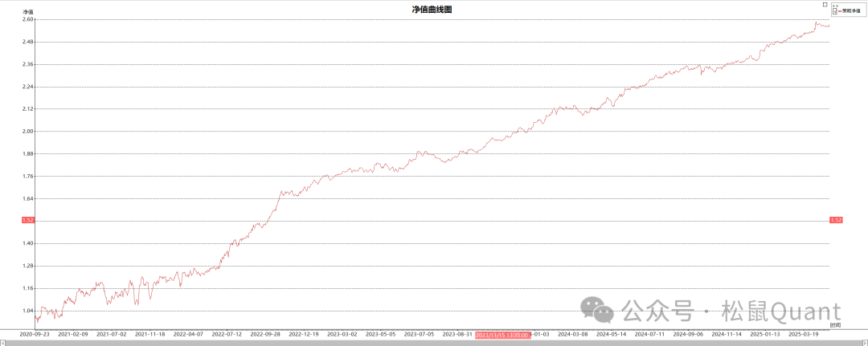The image size is (868, 346).
Task: Click the red 1.52 marker on the left axis
Action: point(27,220)
